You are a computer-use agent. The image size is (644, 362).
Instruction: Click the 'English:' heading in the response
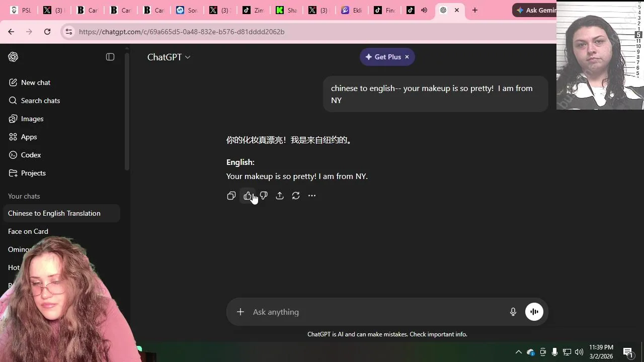click(240, 162)
